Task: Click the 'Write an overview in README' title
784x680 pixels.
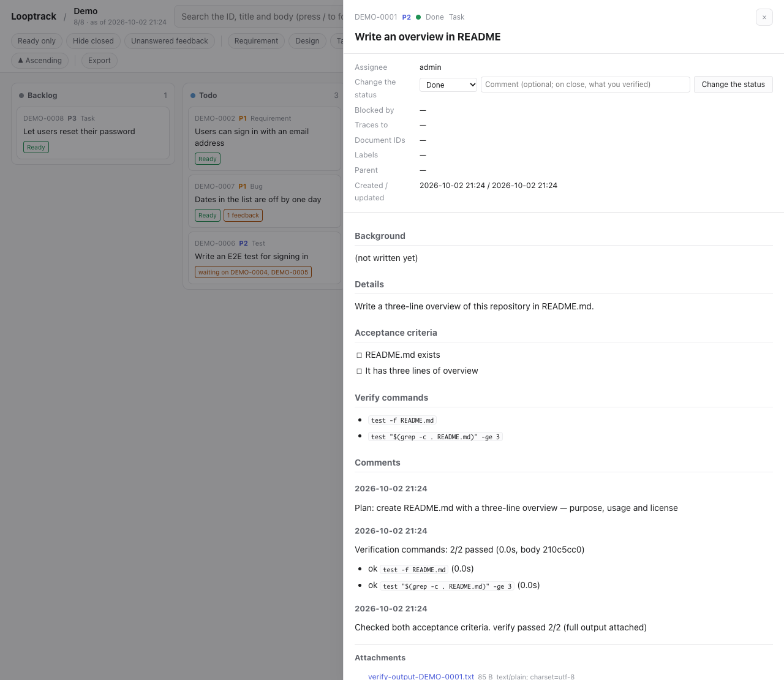Action: click(x=428, y=37)
